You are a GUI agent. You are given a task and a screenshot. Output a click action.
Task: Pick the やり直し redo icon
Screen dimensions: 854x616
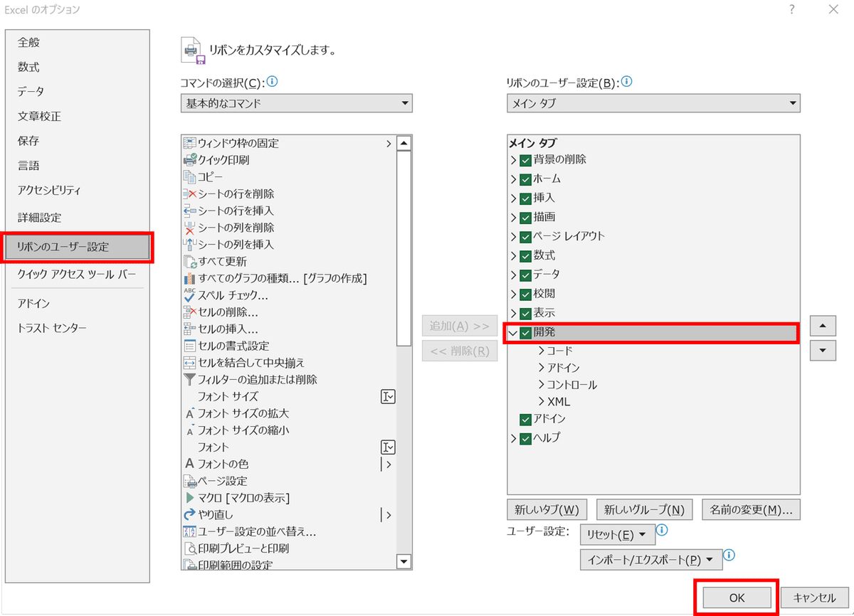189,514
